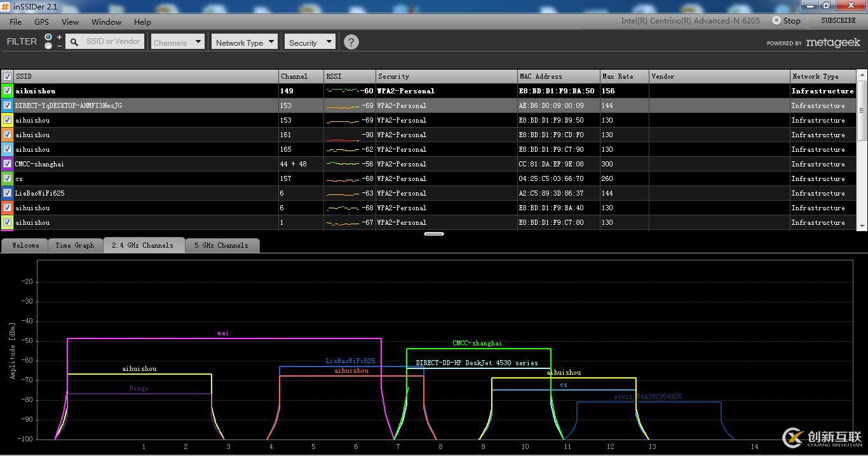Click the inSSIDer logo in the title bar
The width and height of the screenshot is (868, 456).
[6, 6]
